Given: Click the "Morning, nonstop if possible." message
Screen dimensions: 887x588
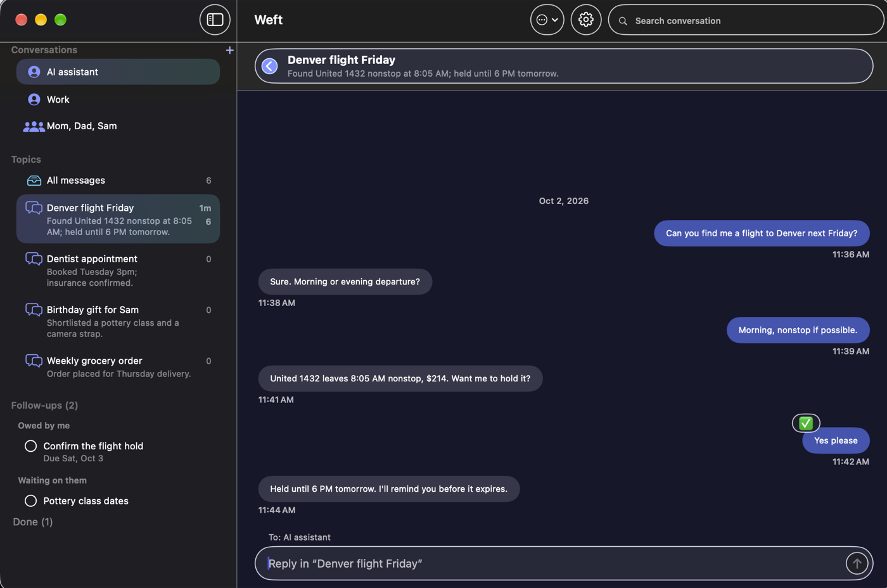Looking at the screenshot, I should tap(798, 330).
